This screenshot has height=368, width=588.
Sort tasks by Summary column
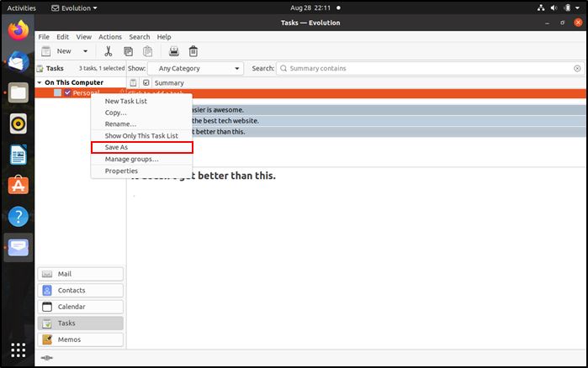[x=169, y=82]
